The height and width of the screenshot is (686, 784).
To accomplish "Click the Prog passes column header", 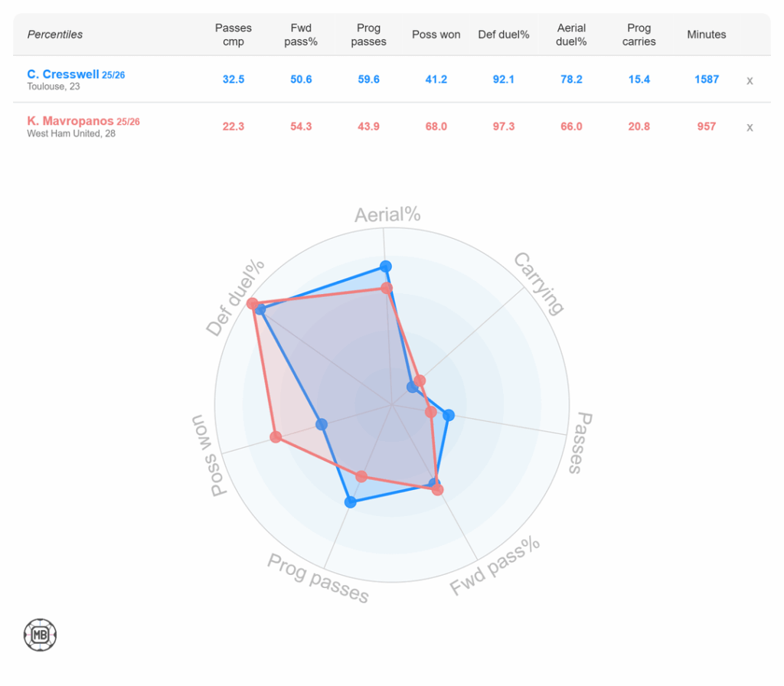I will (x=368, y=34).
